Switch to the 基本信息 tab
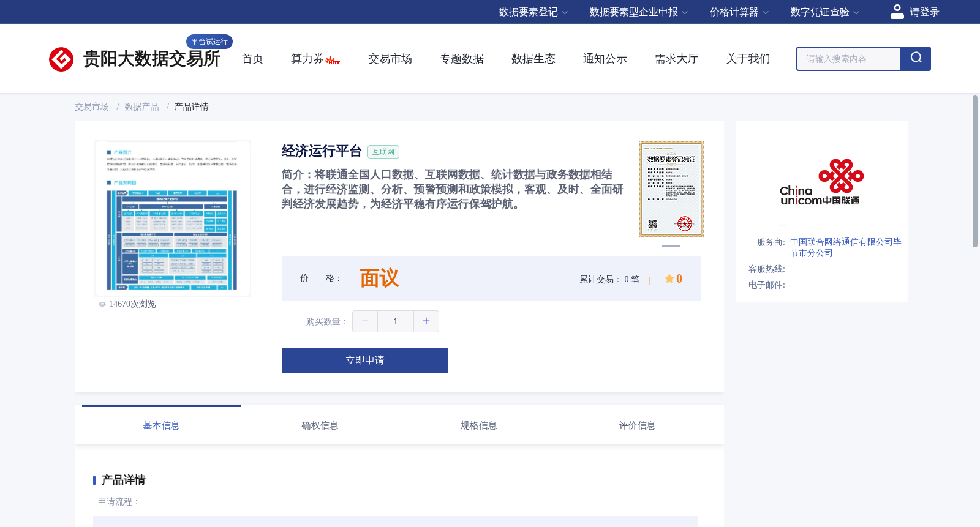The width and height of the screenshot is (980, 527). (161, 425)
